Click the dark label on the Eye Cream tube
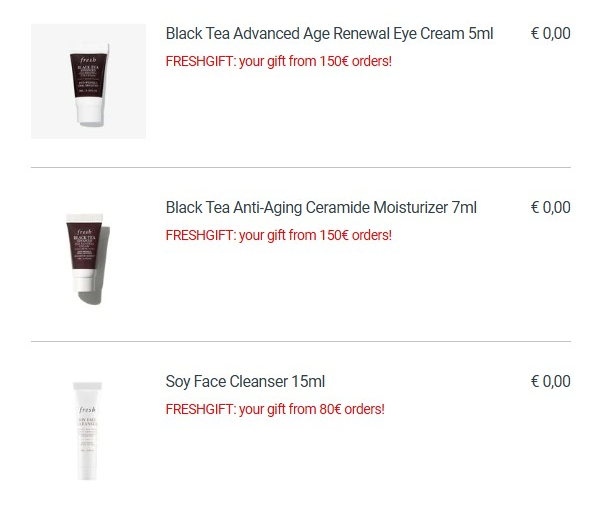 89,76
